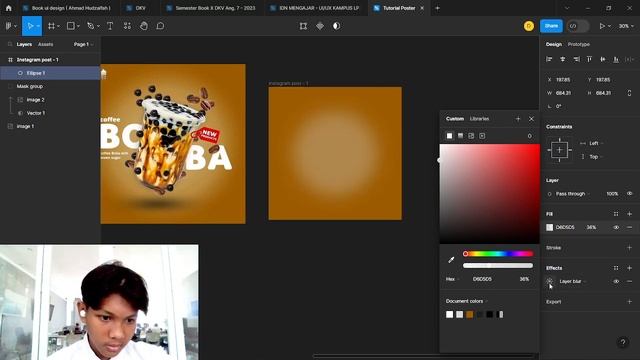Viewport: 640px width, 360px height.
Task: Open horizontal constraint Left dropdown
Action: (x=596, y=143)
